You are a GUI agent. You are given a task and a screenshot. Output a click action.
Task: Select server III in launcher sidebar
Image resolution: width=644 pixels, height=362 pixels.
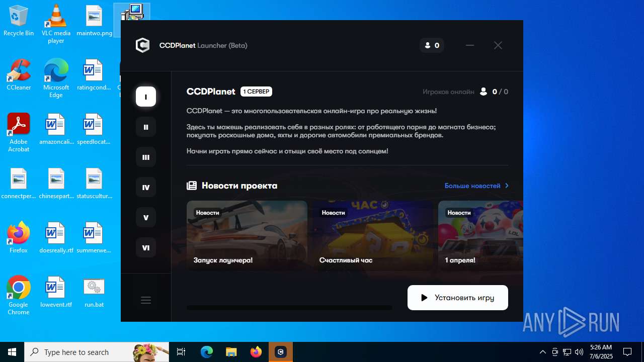tap(146, 157)
